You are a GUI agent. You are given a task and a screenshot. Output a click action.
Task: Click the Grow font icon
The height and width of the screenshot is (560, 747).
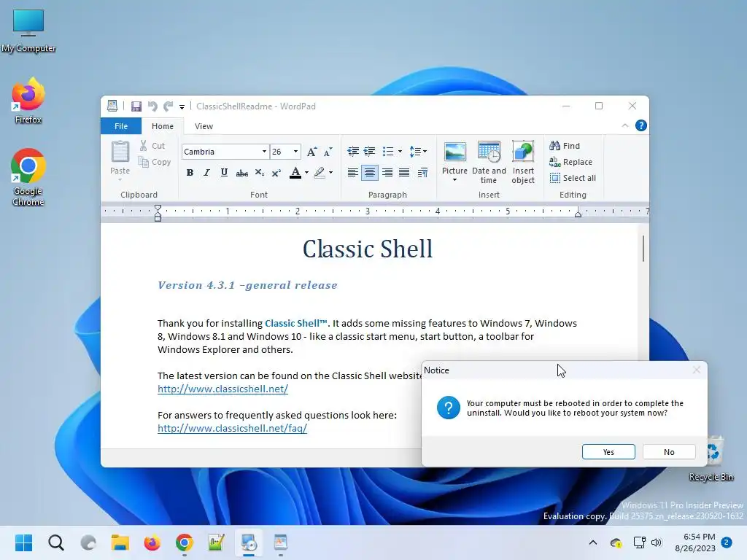tap(311, 152)
